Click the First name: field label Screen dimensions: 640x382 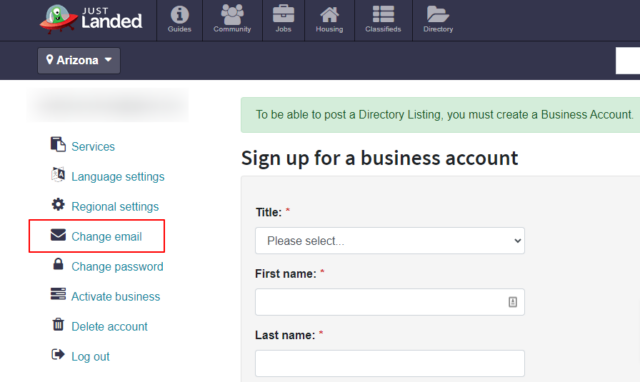(x=286, y=274)
